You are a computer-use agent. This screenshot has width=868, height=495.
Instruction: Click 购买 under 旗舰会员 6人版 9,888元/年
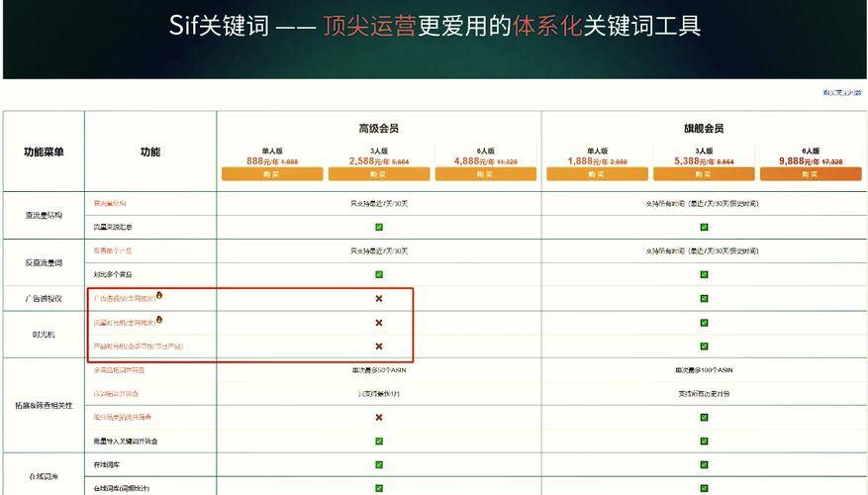pyautogui.click(x=811, y=174)
